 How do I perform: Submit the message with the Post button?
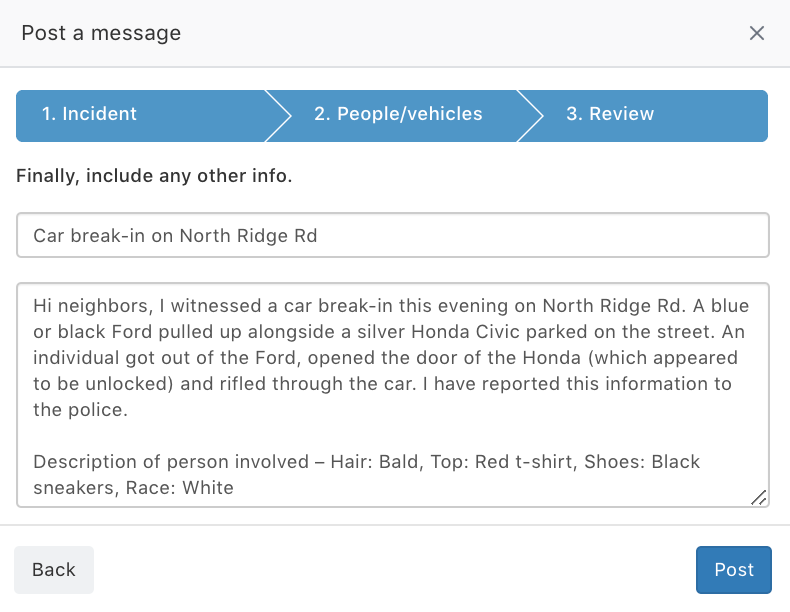[734, 570]
